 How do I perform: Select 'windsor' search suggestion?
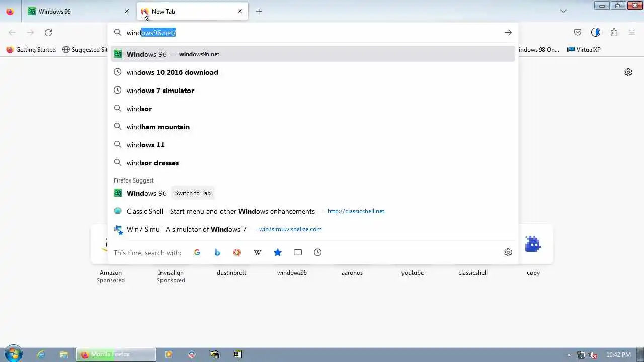[313, 109]
